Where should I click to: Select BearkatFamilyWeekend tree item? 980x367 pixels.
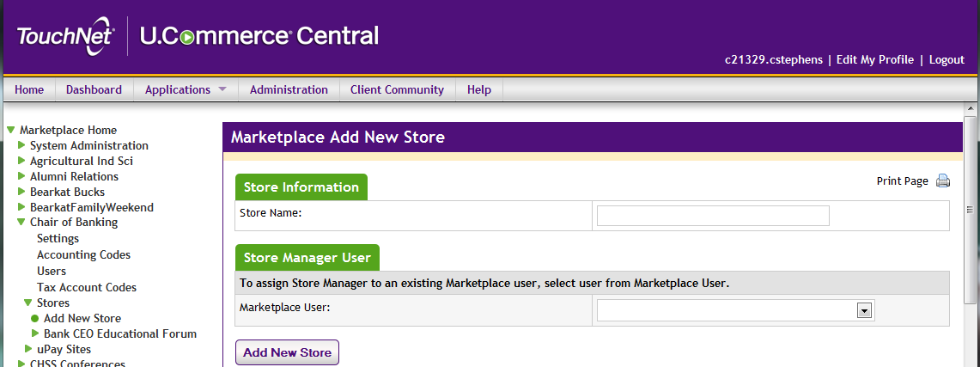(92, 208)
